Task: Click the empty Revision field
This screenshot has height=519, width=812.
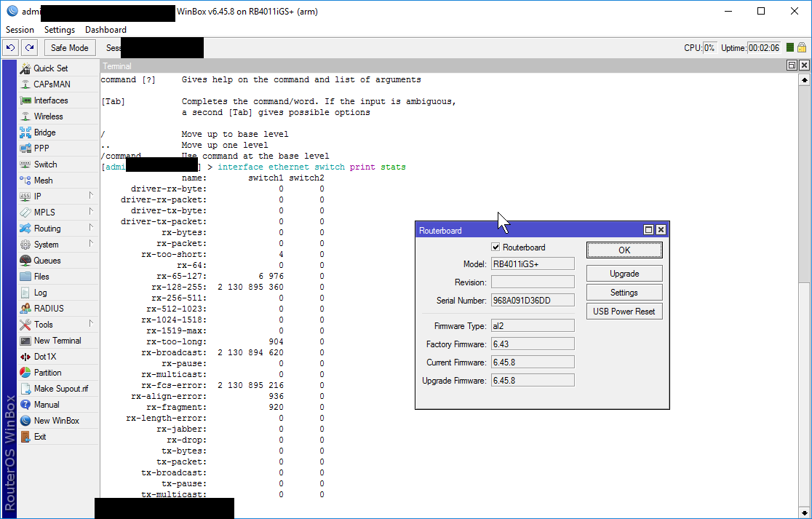Action: pos(533,282)
